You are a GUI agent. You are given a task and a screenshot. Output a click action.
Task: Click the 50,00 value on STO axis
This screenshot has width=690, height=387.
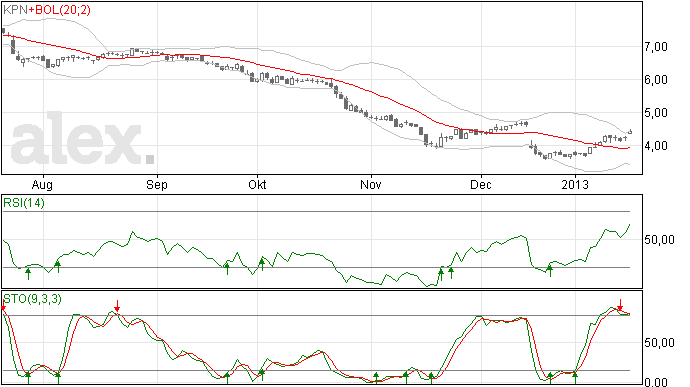tap(659, 343)
